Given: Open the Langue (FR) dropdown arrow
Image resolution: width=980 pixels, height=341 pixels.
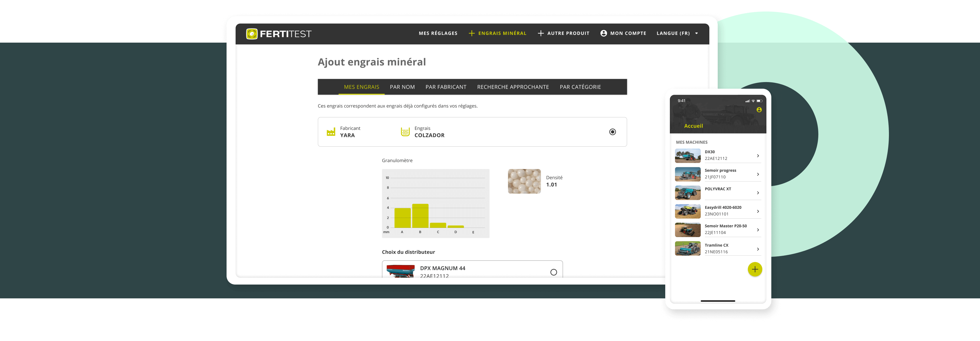Looking at the screenshot, I should coord(697,33).
